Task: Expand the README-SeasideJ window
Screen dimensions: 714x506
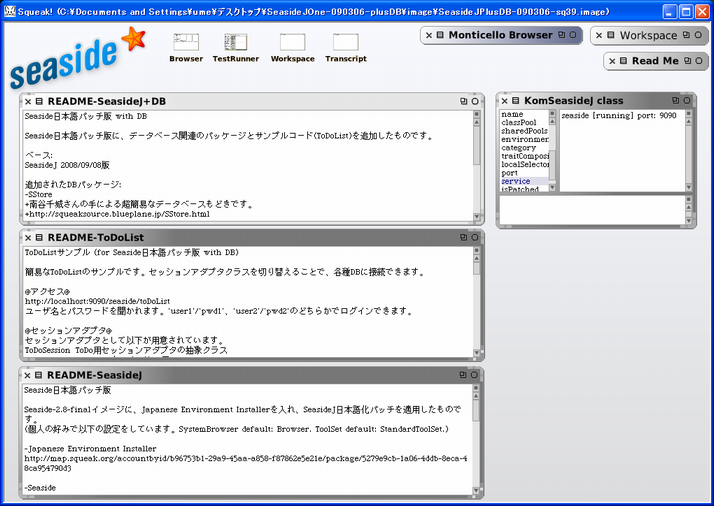Action: coord(463,375)
